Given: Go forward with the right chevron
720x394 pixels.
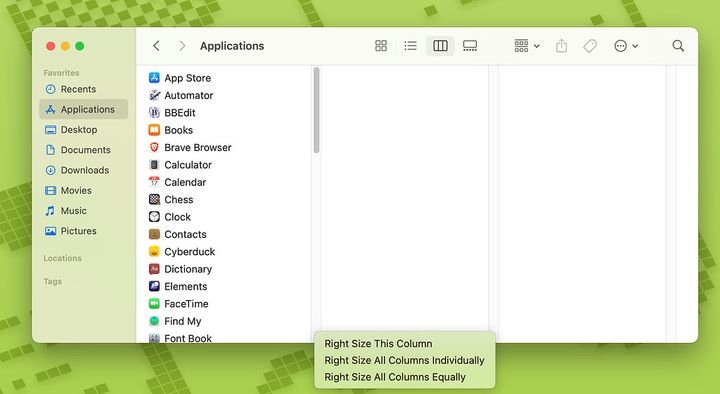Looking at the screenshot, I should tap(182, 45).
